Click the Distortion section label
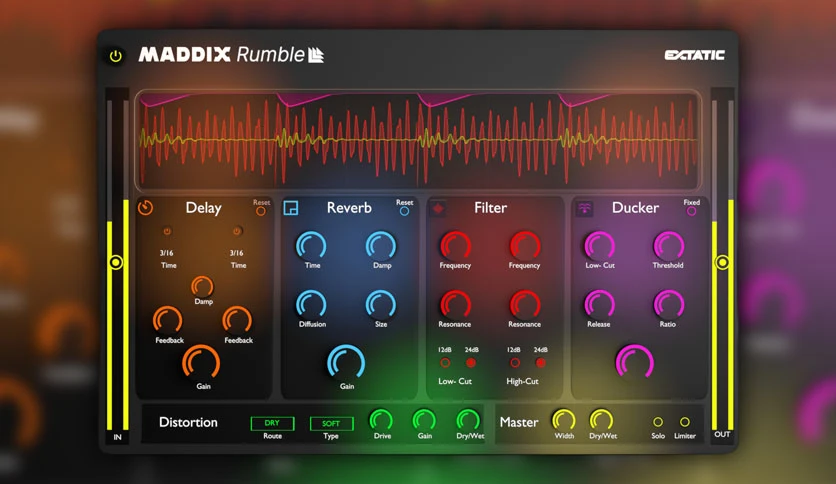The image size is (836, 484). (188, 422)
